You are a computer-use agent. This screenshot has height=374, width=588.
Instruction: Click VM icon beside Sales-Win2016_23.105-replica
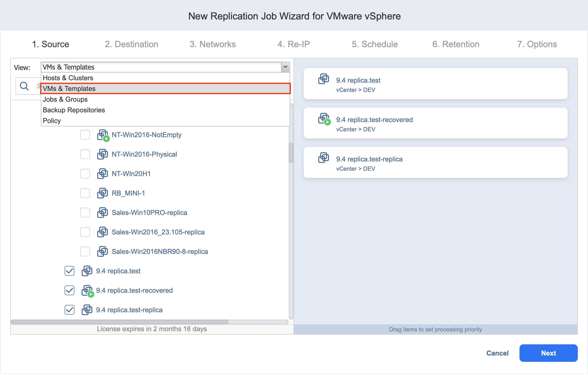pyautogui.click(x=102, y=232)
